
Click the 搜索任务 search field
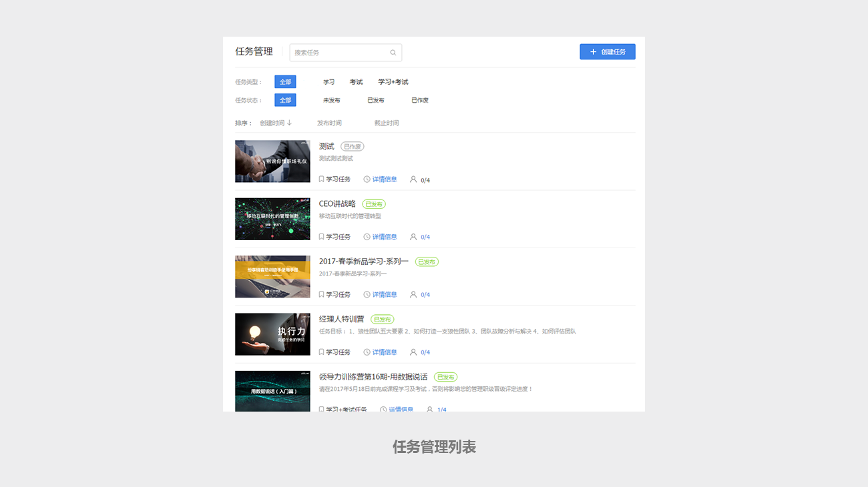(x=346, y=53)
